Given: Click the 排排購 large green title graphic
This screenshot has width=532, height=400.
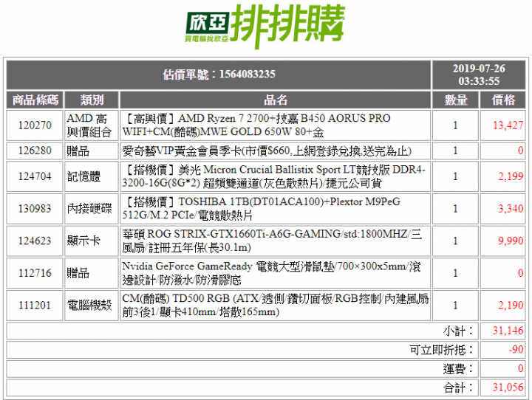Looking at the screenshot, I should 287,26.
